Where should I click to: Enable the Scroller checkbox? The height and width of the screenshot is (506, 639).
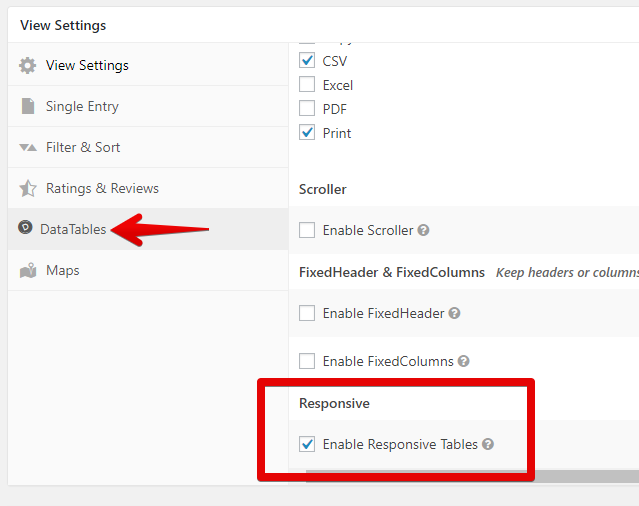[x=307, y=230]
